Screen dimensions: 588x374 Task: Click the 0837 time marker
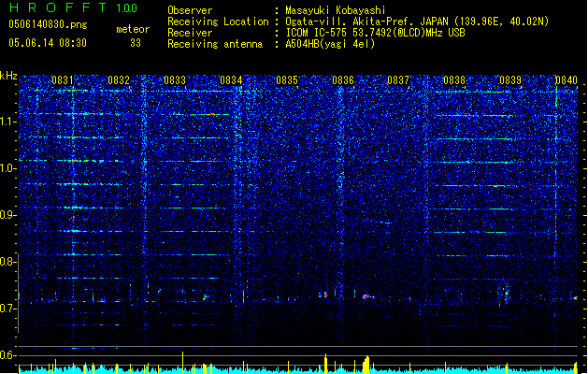[x=398, y=80]
